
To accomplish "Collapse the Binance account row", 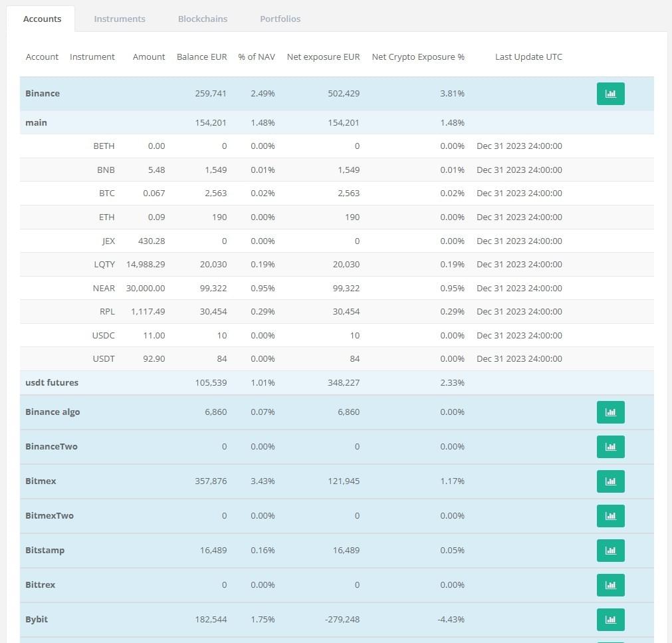I will [x=43, y=94].
